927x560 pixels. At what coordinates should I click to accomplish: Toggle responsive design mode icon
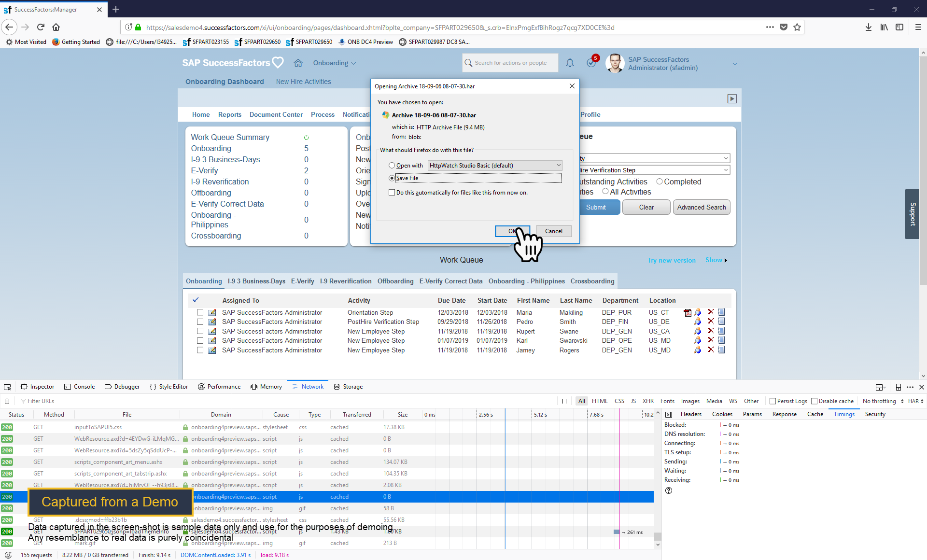[898, 387]
